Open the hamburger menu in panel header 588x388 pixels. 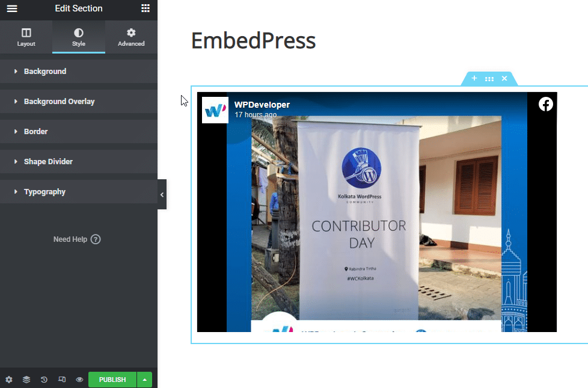12,8
